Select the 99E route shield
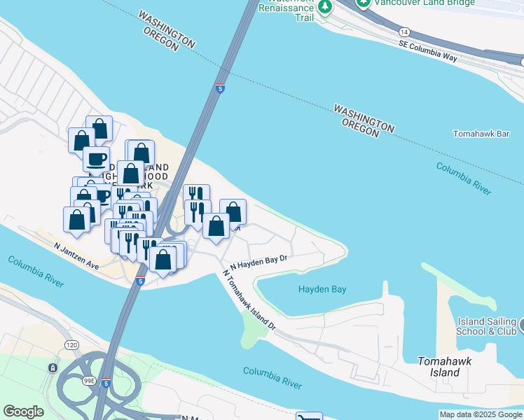Screen dimensions: 524x420 click(x=89, y=381)
